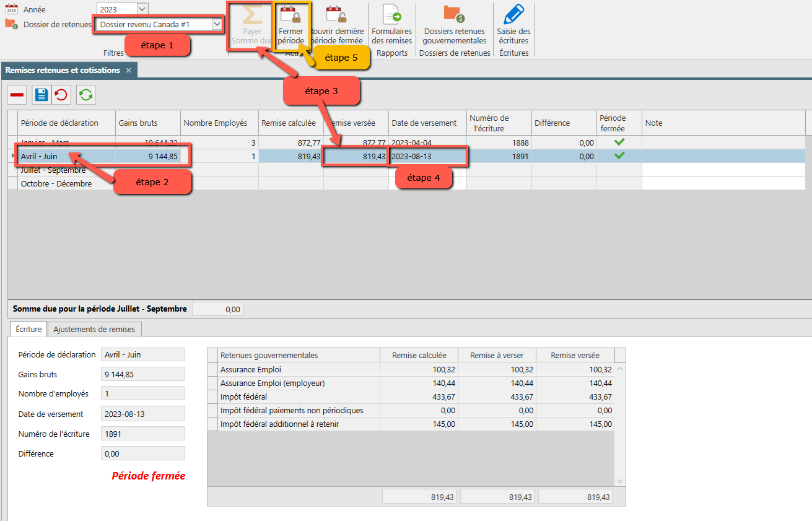Screen dimensions: 812x521
Task: Click the Somme due amount field
Action: pos(218,309)
